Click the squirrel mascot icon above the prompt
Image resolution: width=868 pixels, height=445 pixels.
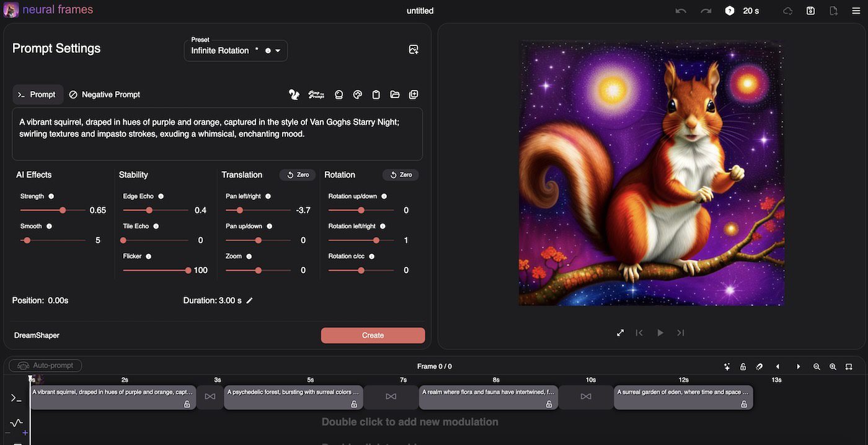click(293, 93)
